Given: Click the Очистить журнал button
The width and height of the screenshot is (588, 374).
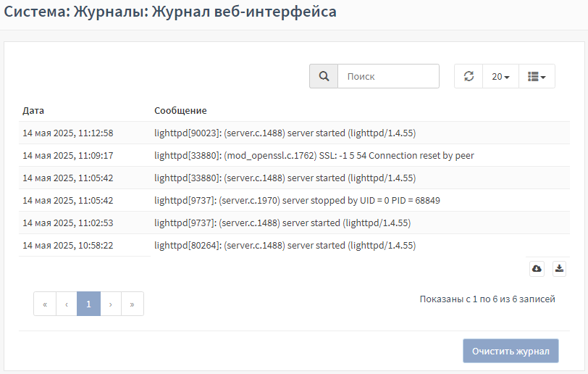Looking at the screenshot, I should pyautogui.click(x=511, y=351).
